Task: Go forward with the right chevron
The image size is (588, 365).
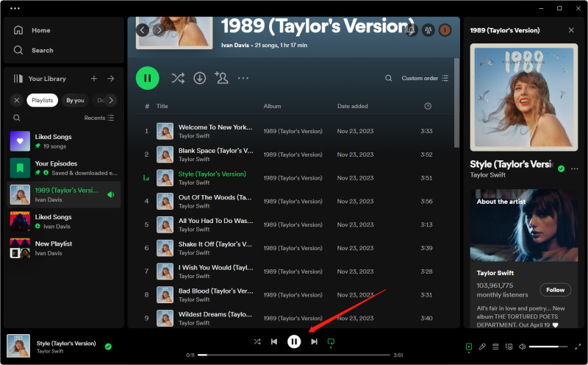Action: point(159,30)
